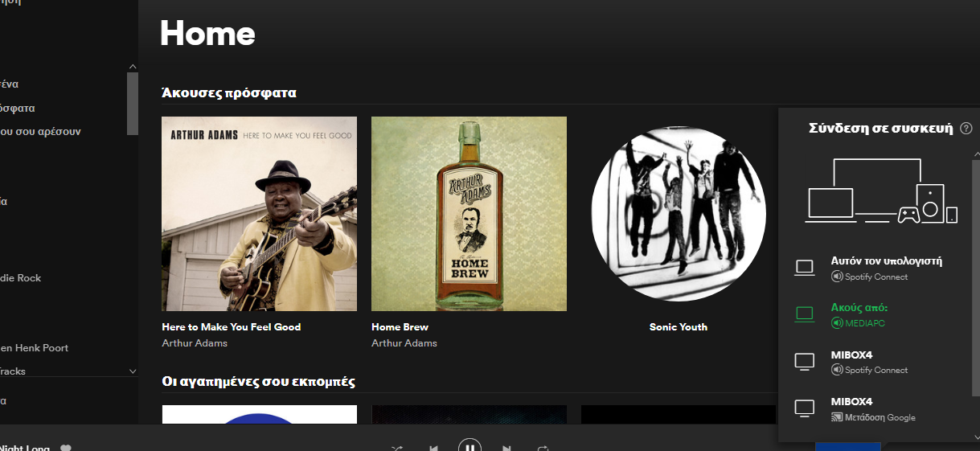
Task: Skip to next track
Action: click(x=506, y=448)
